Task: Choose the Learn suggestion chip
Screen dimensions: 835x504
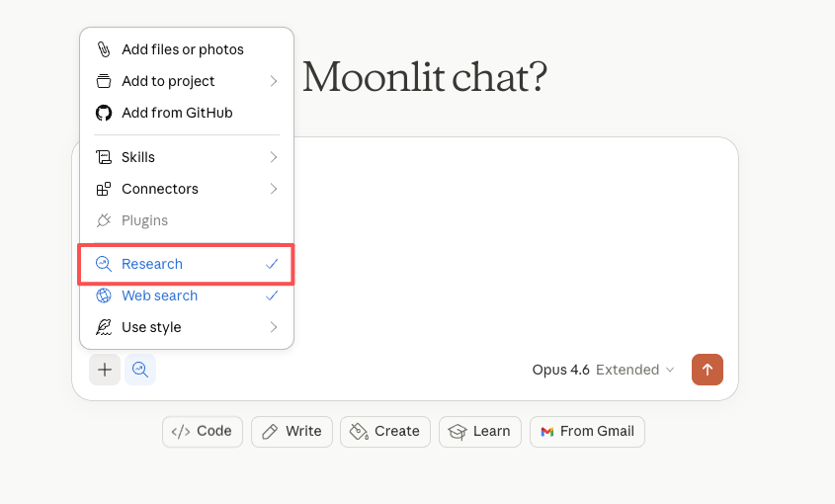Action: [x=480, y=431]
